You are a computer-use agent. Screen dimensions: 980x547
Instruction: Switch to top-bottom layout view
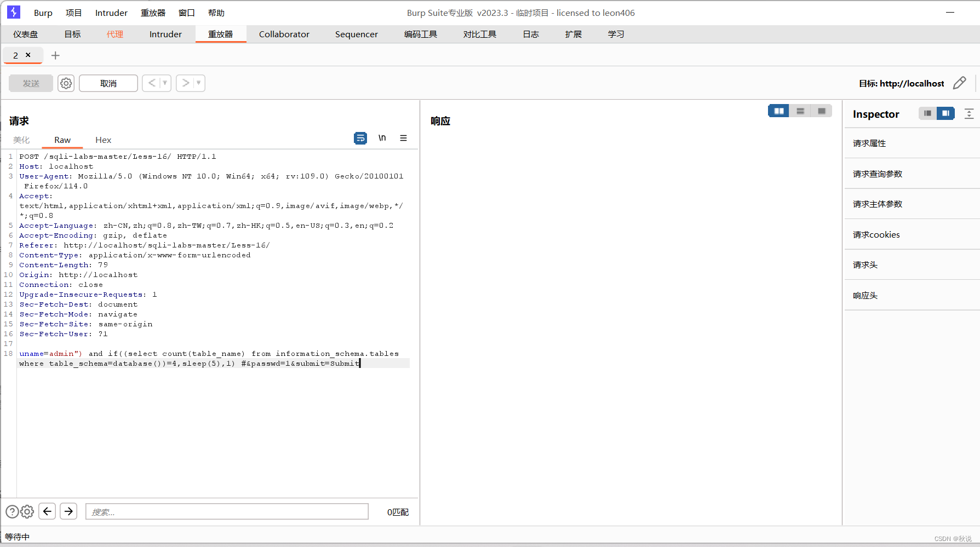pyautogui.click(x=800, y=111)
